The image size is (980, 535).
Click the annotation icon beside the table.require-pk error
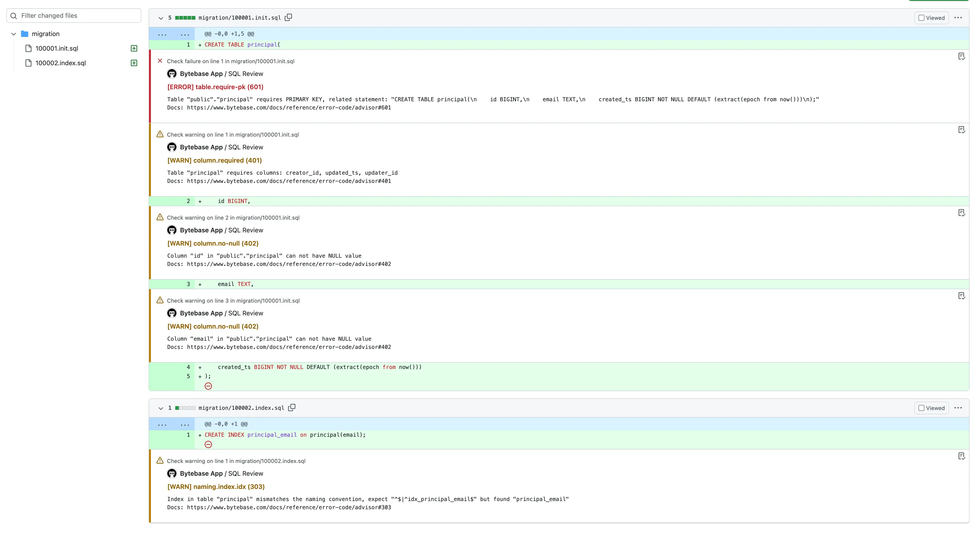pyautogui.click(x=961, y=56)
